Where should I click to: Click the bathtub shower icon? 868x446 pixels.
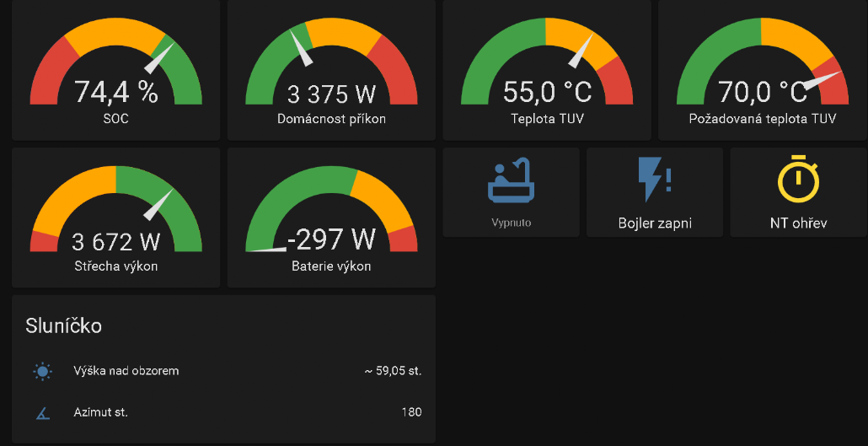point(512,180)
